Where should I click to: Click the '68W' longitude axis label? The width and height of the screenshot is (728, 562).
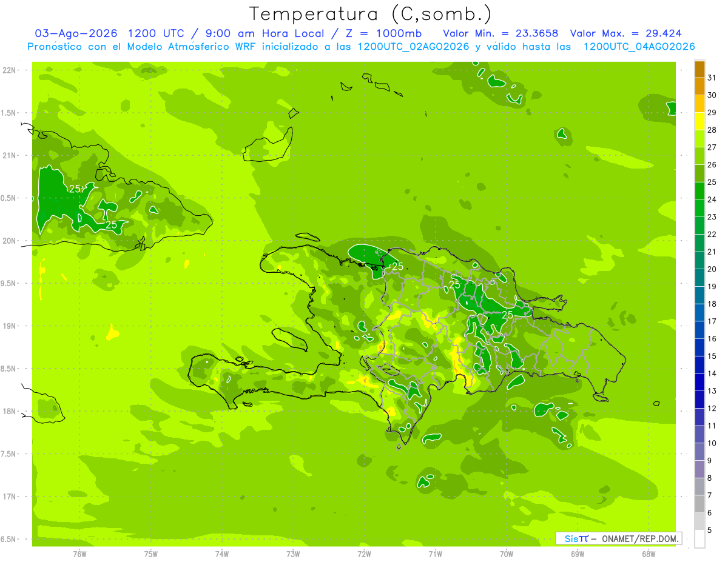click(x=649, y=554)
